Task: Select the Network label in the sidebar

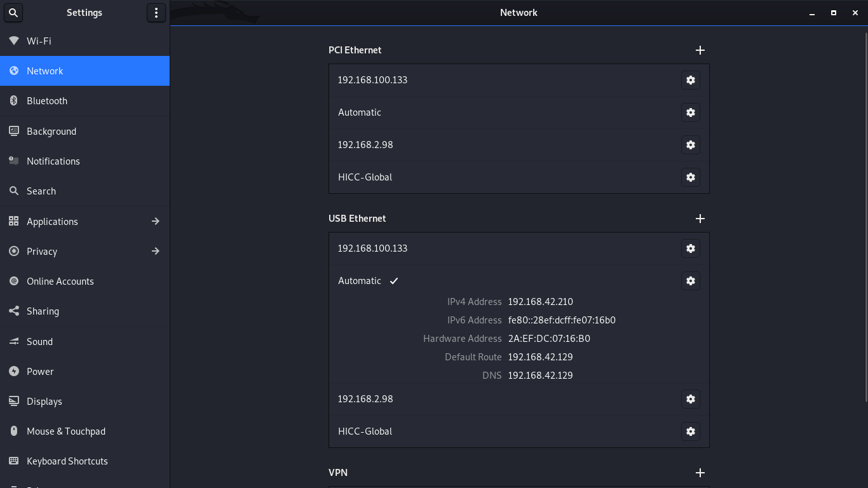Action: coord(45,71)
